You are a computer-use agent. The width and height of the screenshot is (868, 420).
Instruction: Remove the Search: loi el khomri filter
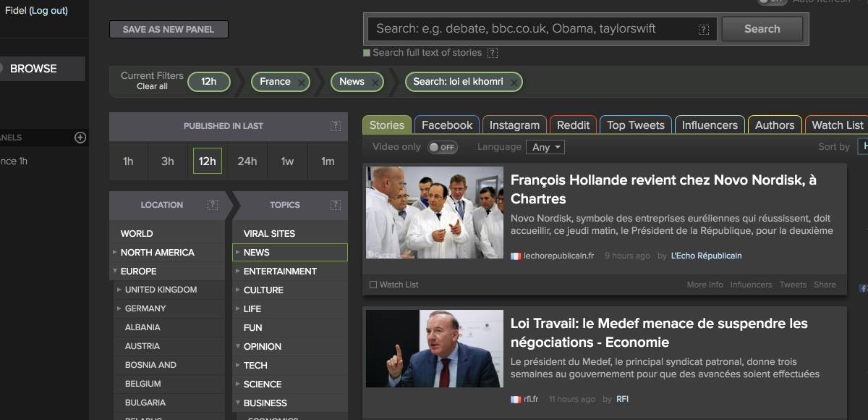(x=514, y=83)
